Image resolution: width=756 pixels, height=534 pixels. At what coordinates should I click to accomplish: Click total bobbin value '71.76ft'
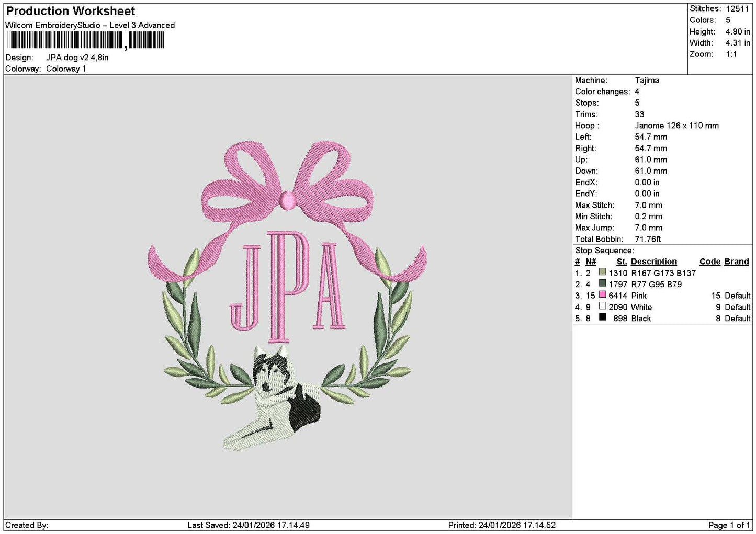pyautogui.click(x=648, y=239)
